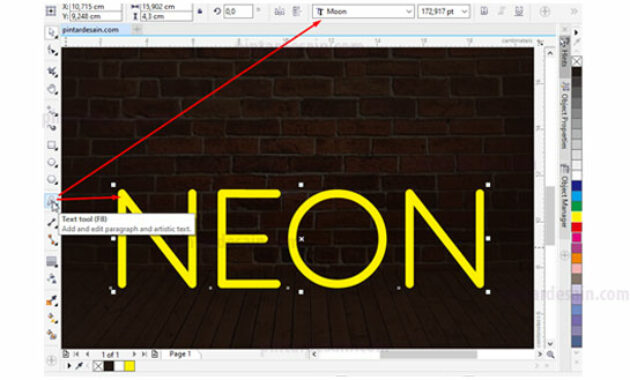Image resolution: width=630 pixels, height=380 pixels.
Task: Click the object width field
Action: pyautogui.click(x=166, y=7)
